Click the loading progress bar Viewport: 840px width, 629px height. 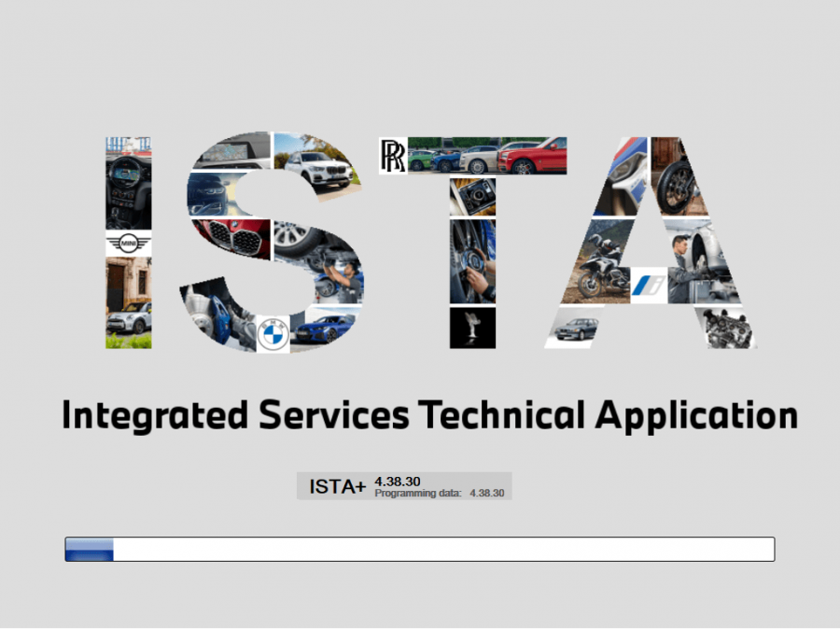[418, 548]
